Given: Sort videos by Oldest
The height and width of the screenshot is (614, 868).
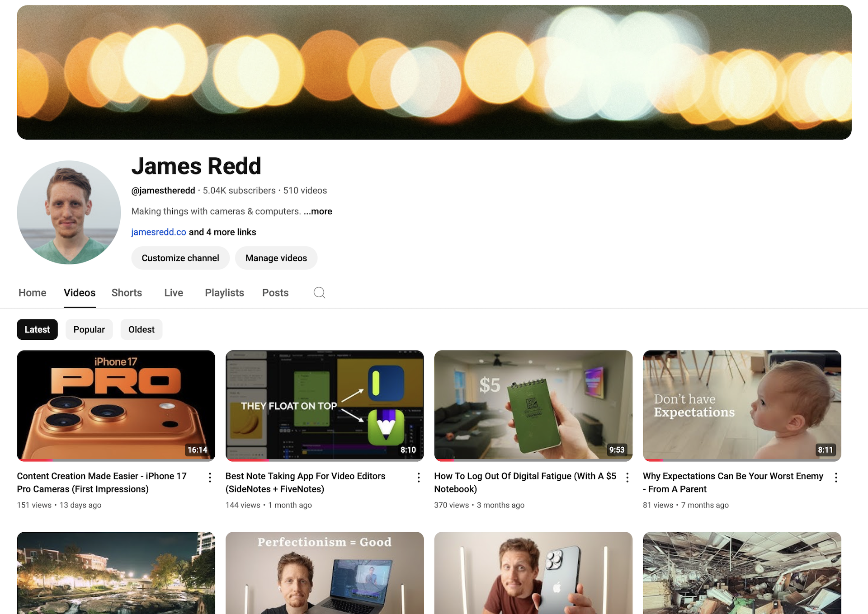Looking at the screenshot, I should click(141, 329).
